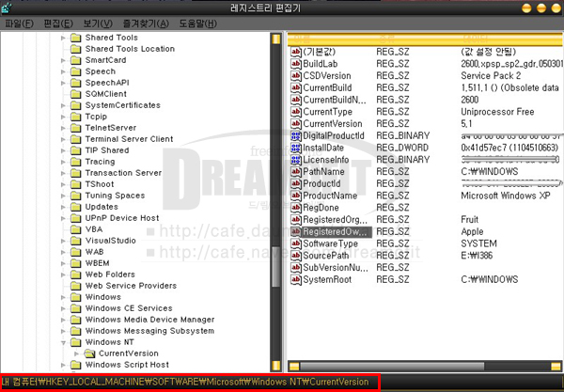Viewport: 564px width, 392px height.
Task: Open the 파일(F) menu
Action: tap(19, 24)
